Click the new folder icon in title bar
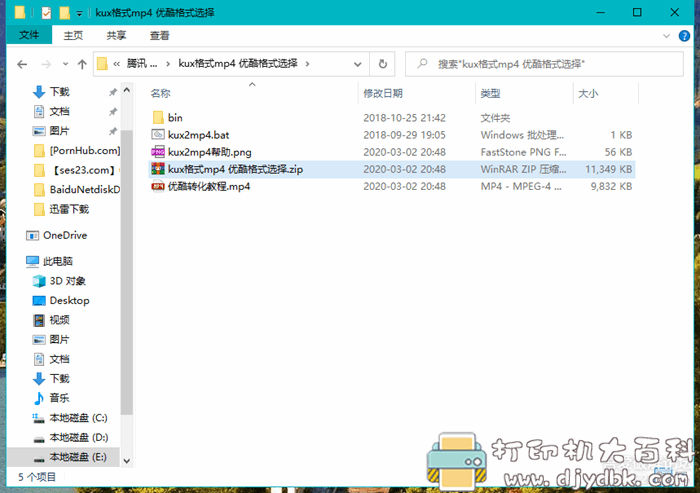Screen dimensions: 700x493 pyautogui.click(x=65, y=13)
